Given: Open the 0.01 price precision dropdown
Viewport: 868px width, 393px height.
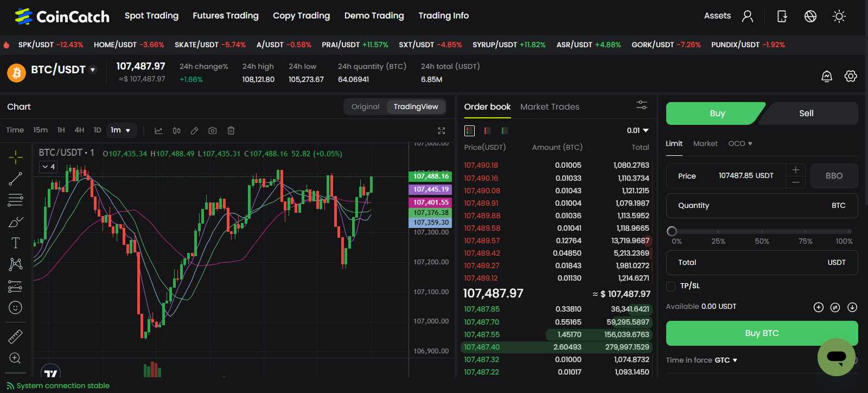Looking at the screenshot, I should (x=637, y=130).
